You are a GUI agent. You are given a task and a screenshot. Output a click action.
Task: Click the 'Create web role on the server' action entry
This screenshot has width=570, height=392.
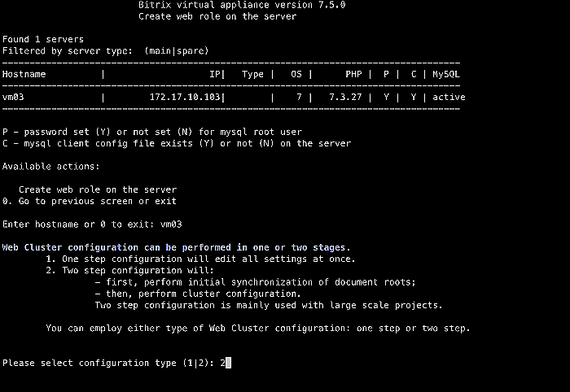[98, 189]
